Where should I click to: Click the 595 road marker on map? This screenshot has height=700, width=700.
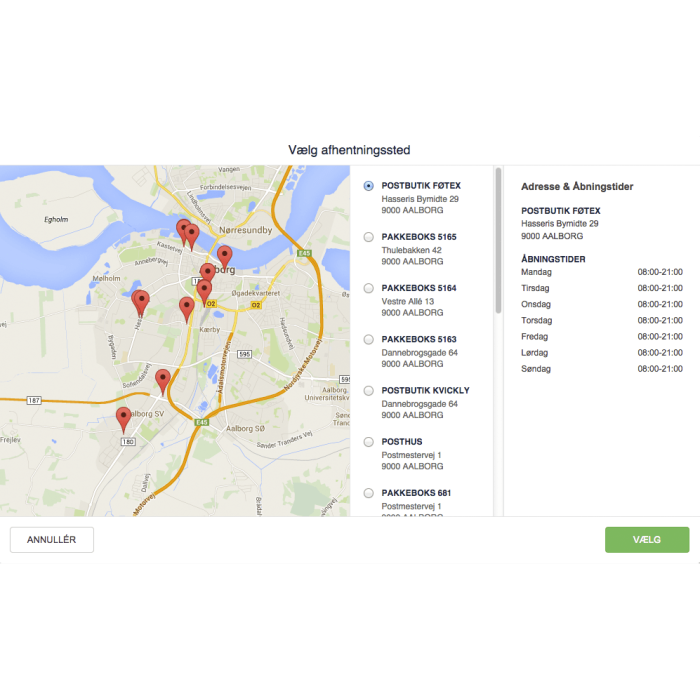click(244, 354)
